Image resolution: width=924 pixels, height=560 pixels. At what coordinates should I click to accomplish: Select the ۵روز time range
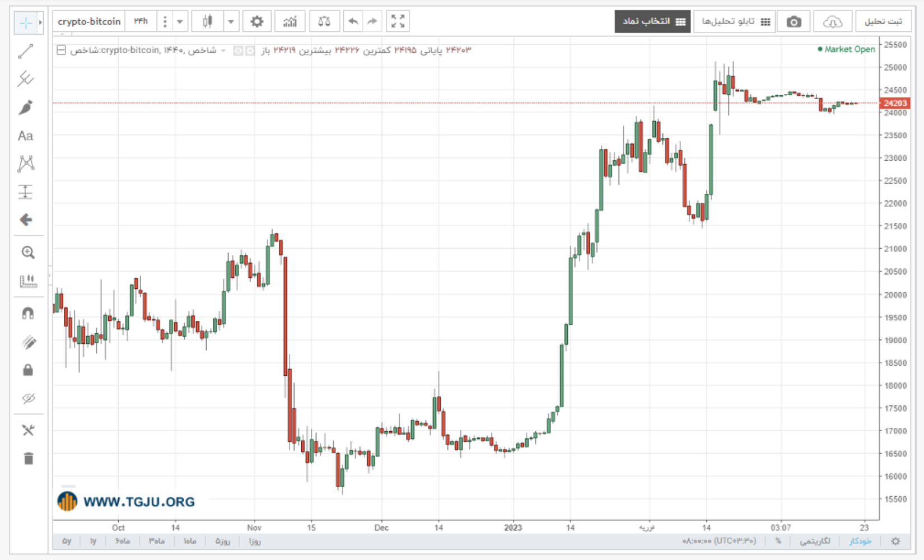223,541
